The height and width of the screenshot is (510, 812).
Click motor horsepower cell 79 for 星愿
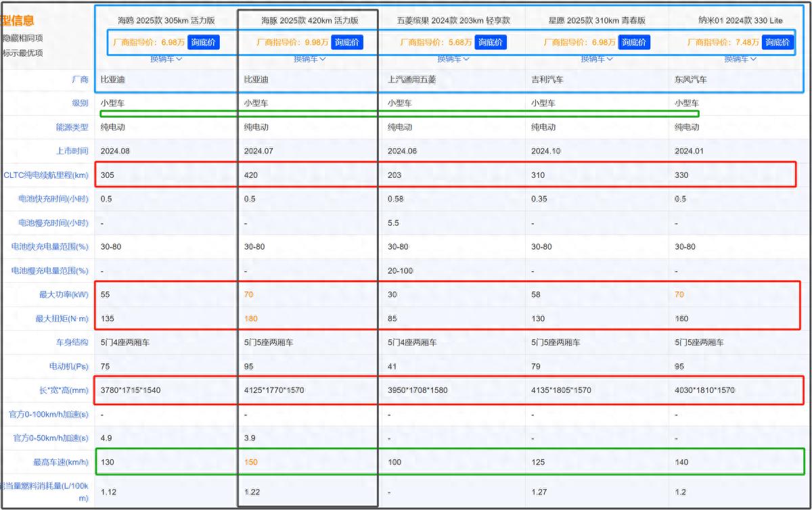[x=535, y=366]
